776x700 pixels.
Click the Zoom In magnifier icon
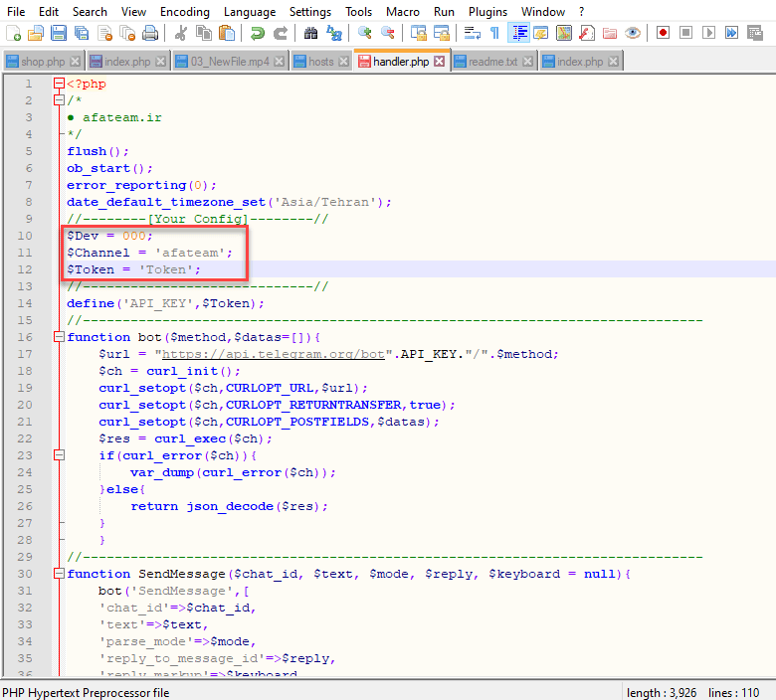(x=364, y=33)
